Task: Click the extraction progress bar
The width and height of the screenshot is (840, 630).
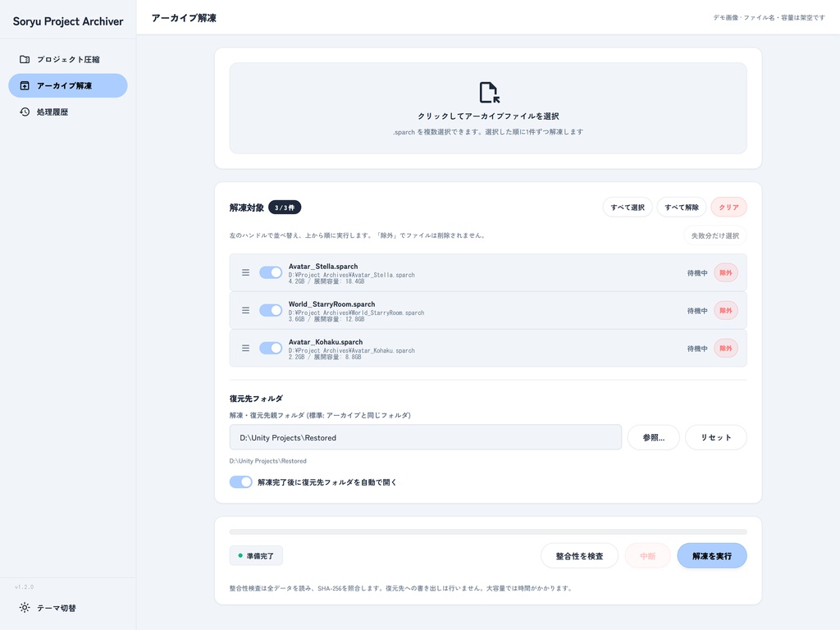Action: pyautogui.click(x=488, y=532)
